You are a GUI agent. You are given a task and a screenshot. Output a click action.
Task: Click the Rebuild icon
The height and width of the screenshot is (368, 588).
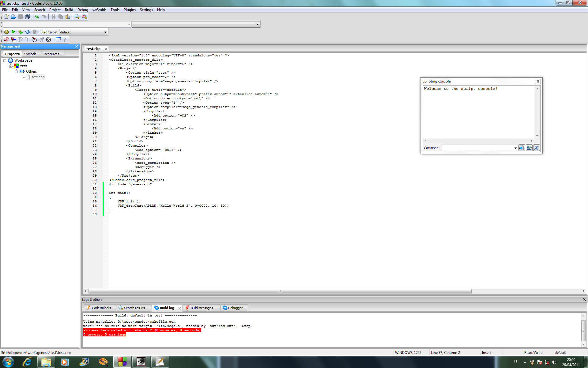point(28,32)
